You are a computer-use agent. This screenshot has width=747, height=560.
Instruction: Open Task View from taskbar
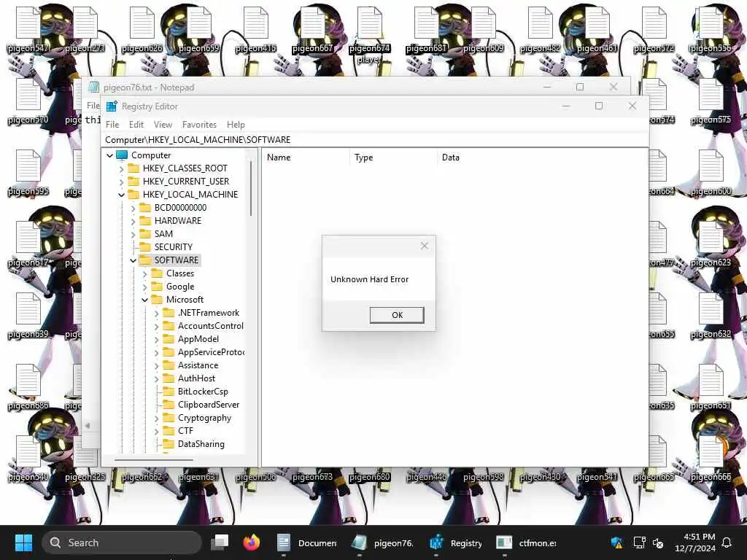click(x=220, y=542)
